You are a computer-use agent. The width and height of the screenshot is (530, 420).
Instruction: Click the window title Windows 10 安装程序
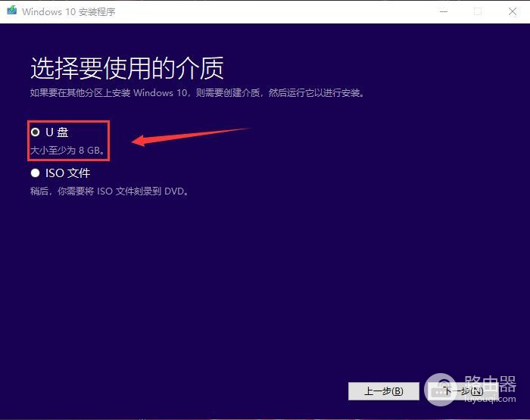point(69,12)
